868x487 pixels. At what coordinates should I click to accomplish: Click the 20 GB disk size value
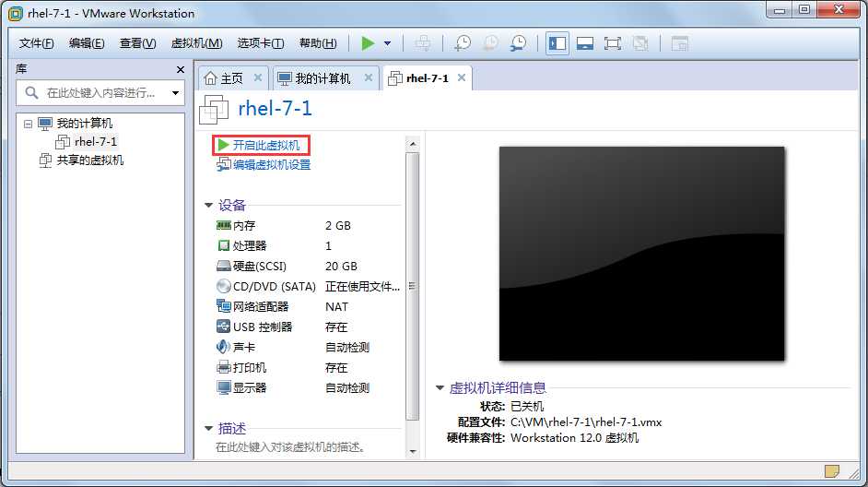tap(341, 266)
